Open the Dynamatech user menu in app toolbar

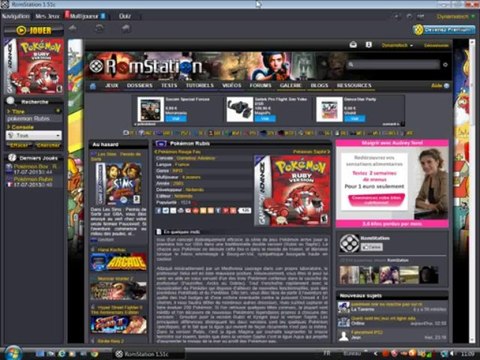pyautogui.click(x=455, y=16)
